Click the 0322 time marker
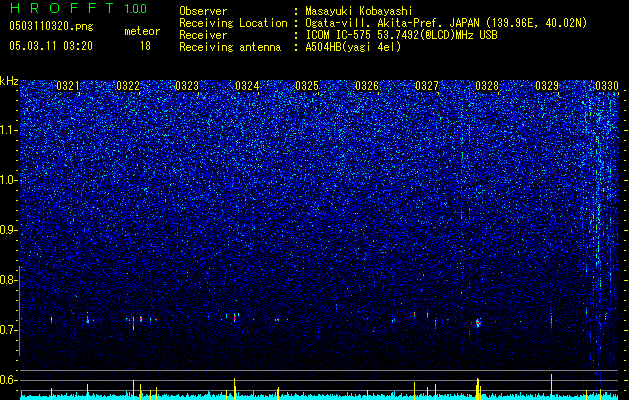Image resolution: width=629 pixels, height=400 pixels. 128,85
